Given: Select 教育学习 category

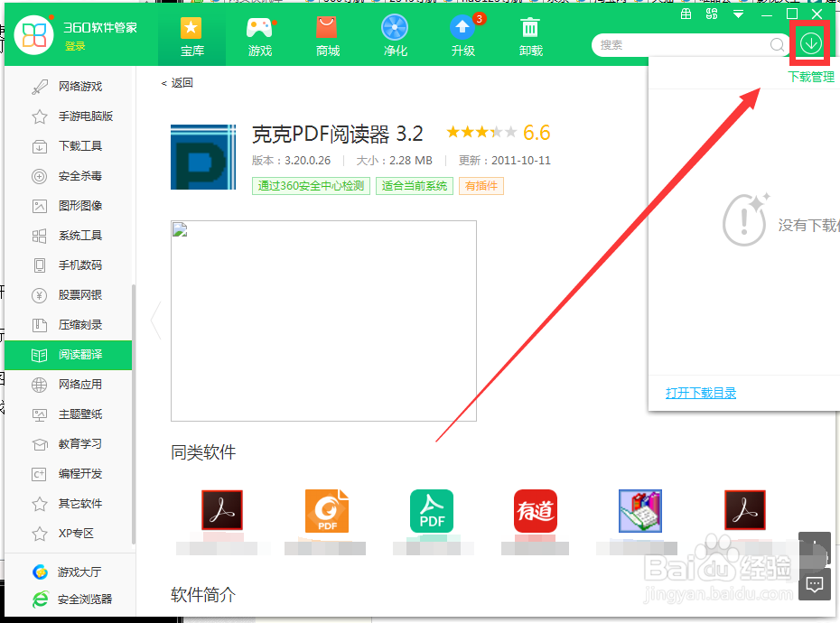Looking at the screenshot, I should pos(68,444).
